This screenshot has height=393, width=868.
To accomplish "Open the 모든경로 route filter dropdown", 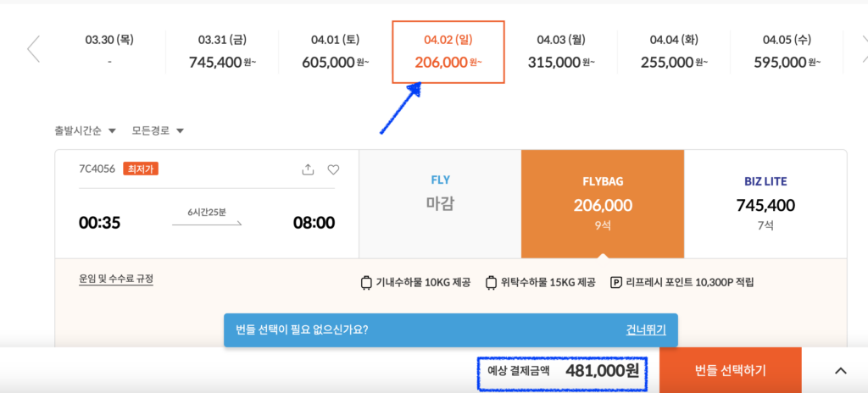I will [158, 131].
